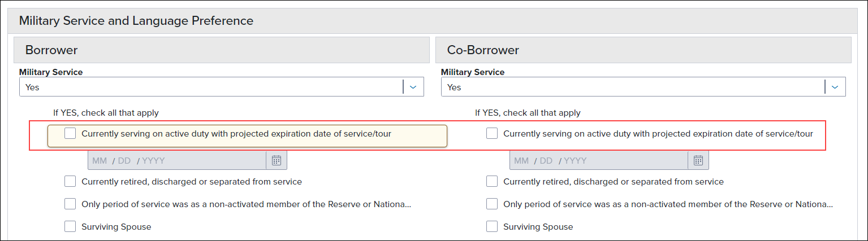
Task: Click the Co-Borrower section header
Action: click(644, 50)
